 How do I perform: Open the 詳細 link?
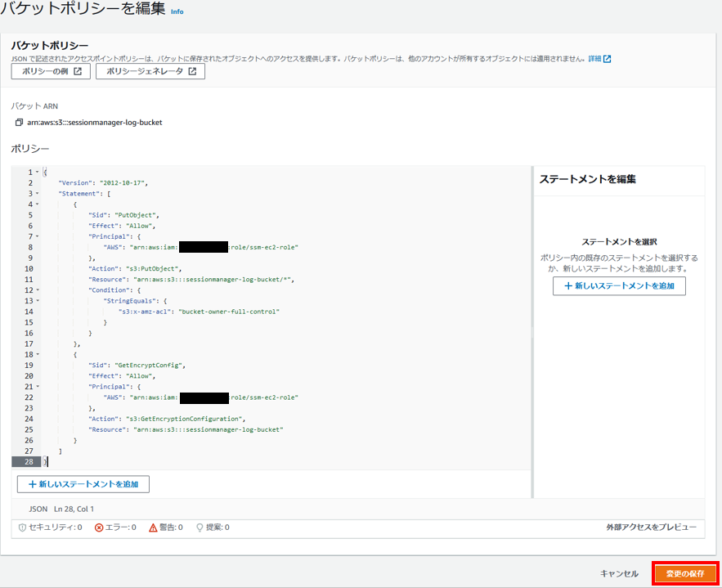tap(594, 59)
